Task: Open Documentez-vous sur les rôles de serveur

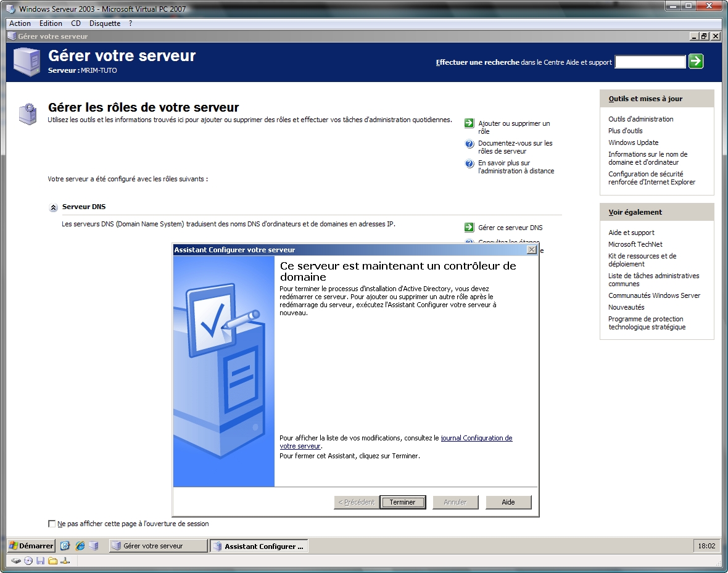Action: (x=515, y=147)
